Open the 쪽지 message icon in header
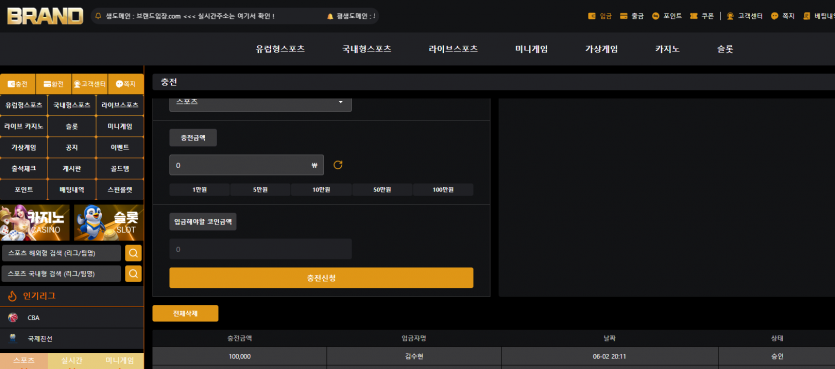Image resolution: width=835 pixels, height=369 pixels. [x=775, y=16]
